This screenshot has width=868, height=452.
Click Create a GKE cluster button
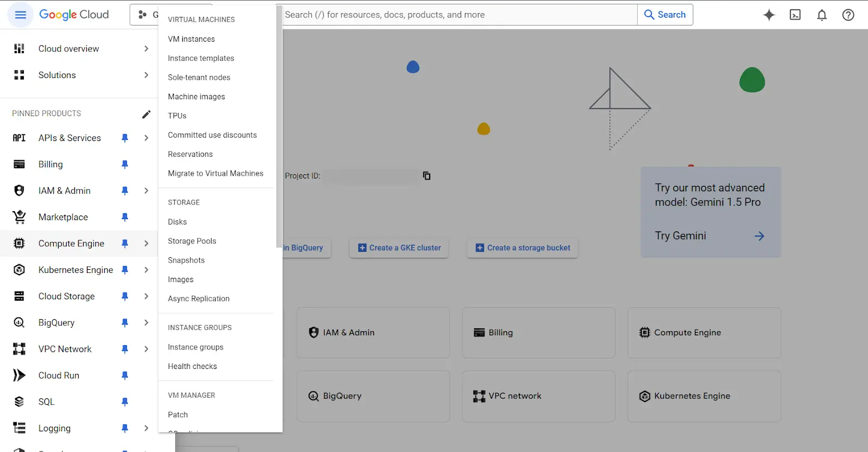pos(399,248)
